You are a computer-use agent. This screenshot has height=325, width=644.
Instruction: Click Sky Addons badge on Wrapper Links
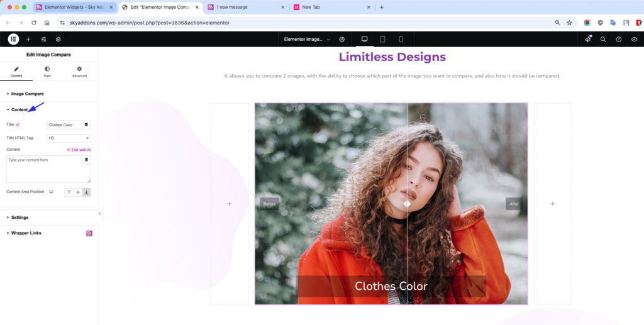pos(89,233)
